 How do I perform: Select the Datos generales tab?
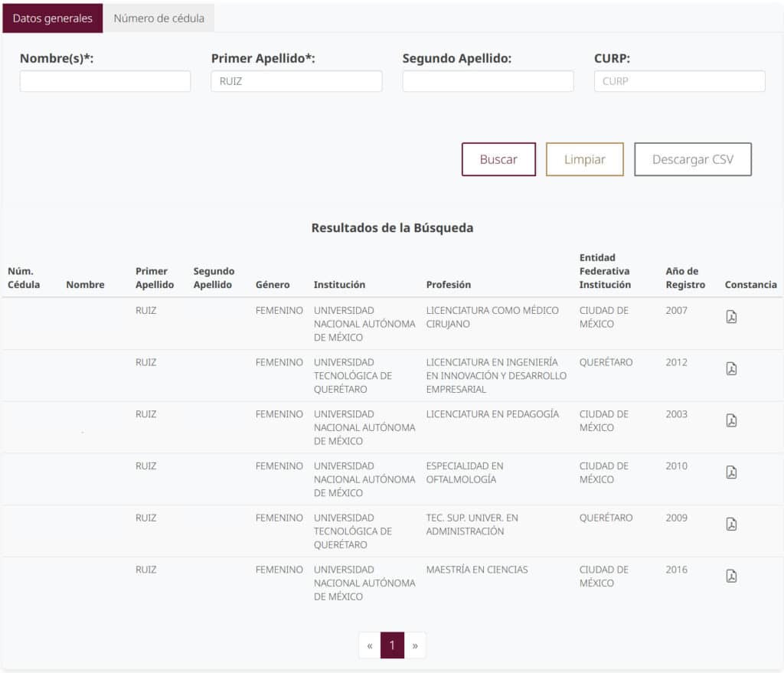coord(51,18)
